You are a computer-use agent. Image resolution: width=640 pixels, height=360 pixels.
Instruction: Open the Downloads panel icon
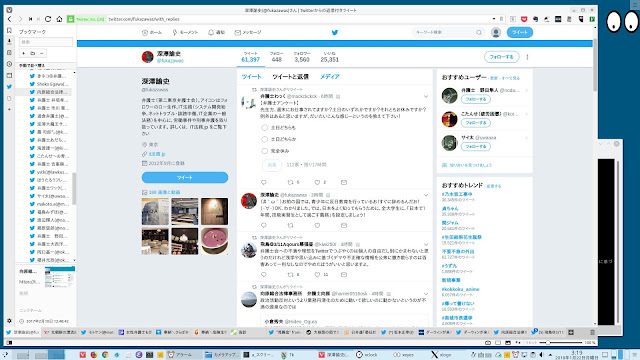pyautogui.click(x=9, y=41)
